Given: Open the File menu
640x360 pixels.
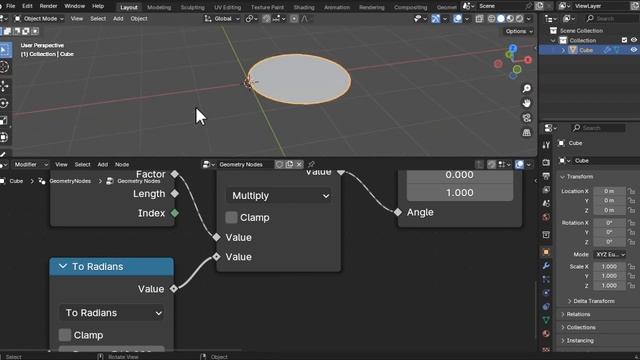Looking at the screenshot, I should (11, 6).
